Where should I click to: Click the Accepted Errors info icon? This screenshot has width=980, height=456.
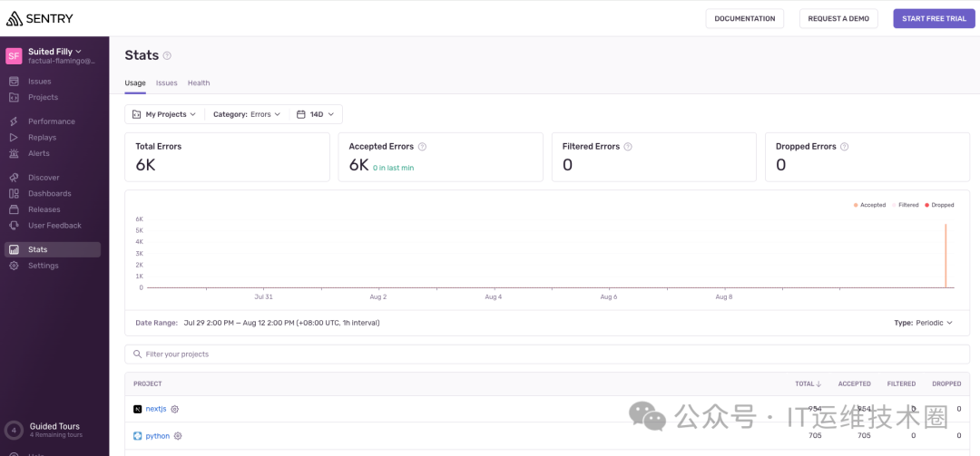click(422, 147)
